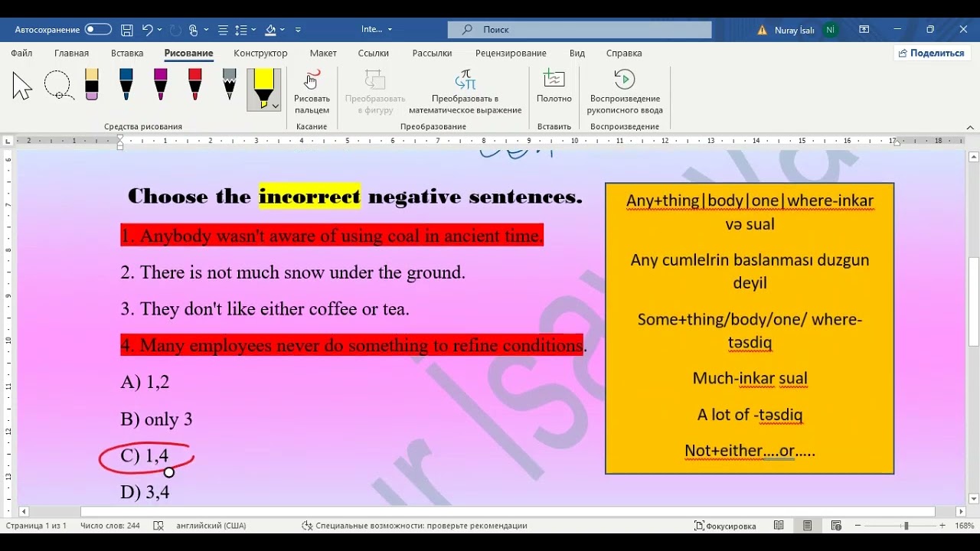Select the eraser tool
Screen dimensions: 980x551
click(x=92, y=85)
